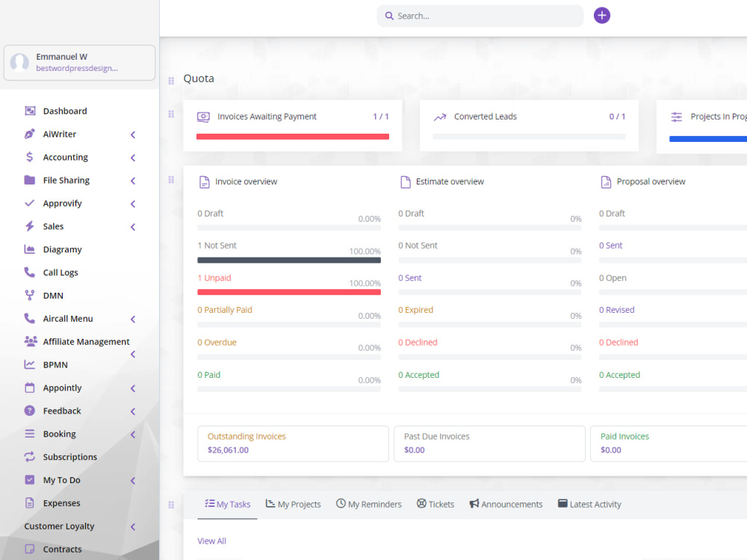Click the BPMN line chart icon
The width and height of the screenshot is (747, 560).
(30, 364)
